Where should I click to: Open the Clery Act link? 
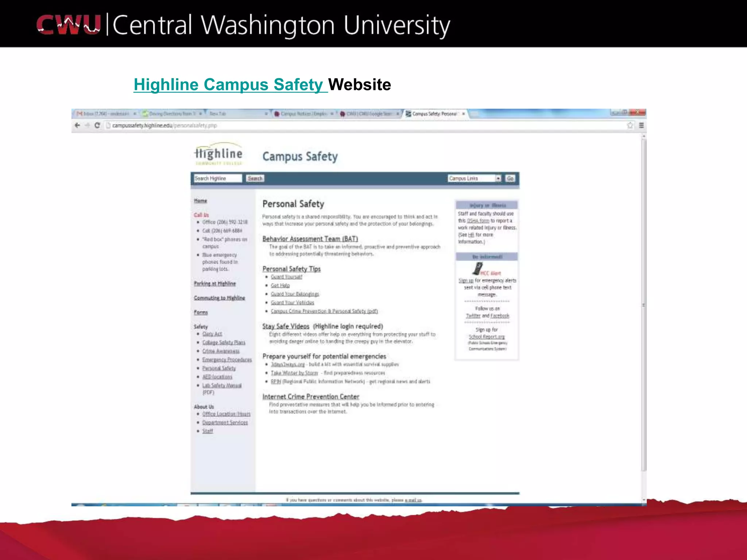click(212, 334)
